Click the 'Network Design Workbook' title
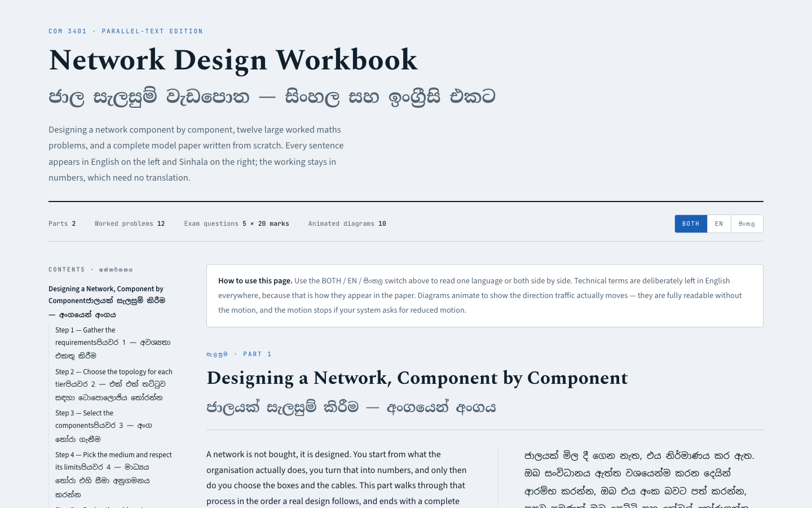812x508 pixels. 233,60
